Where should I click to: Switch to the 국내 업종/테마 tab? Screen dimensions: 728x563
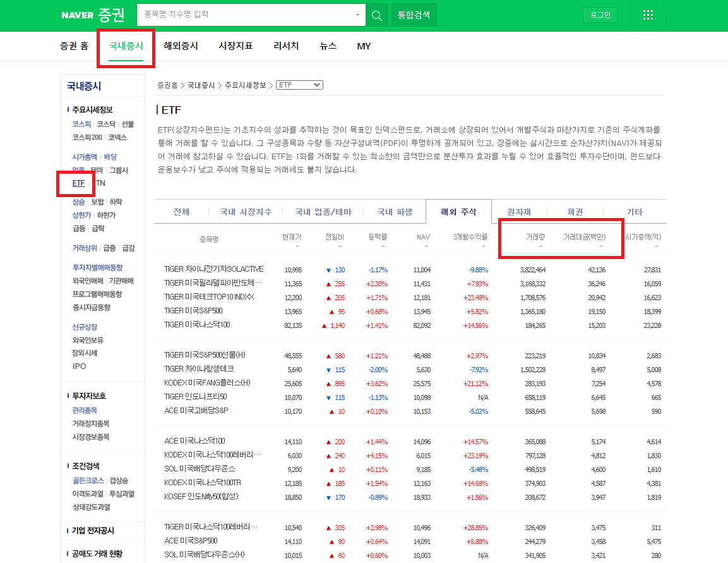pyautogui.click(x=323, y=212)
